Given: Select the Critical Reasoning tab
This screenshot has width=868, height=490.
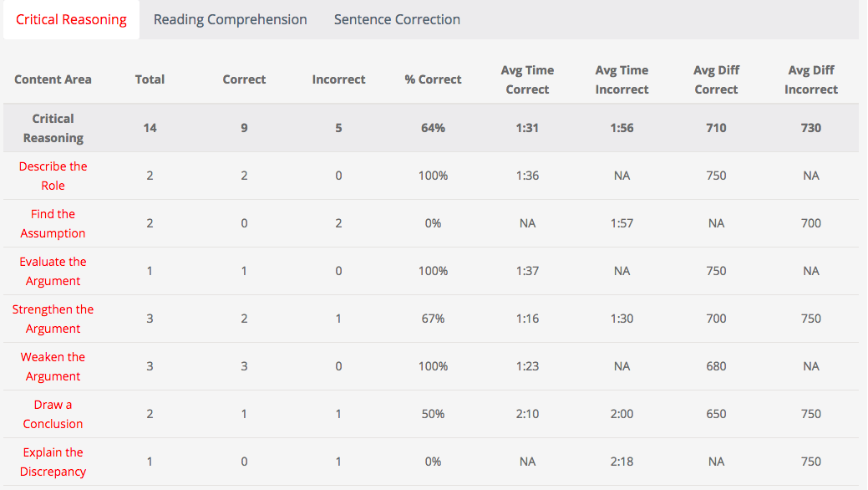Looking at the screenshot, I should (x=71, y=19).
